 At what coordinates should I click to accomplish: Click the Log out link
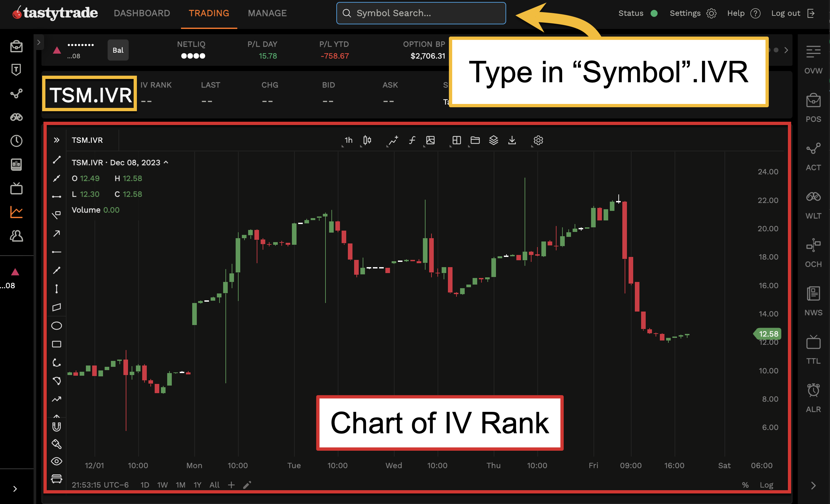pos(786,13)
